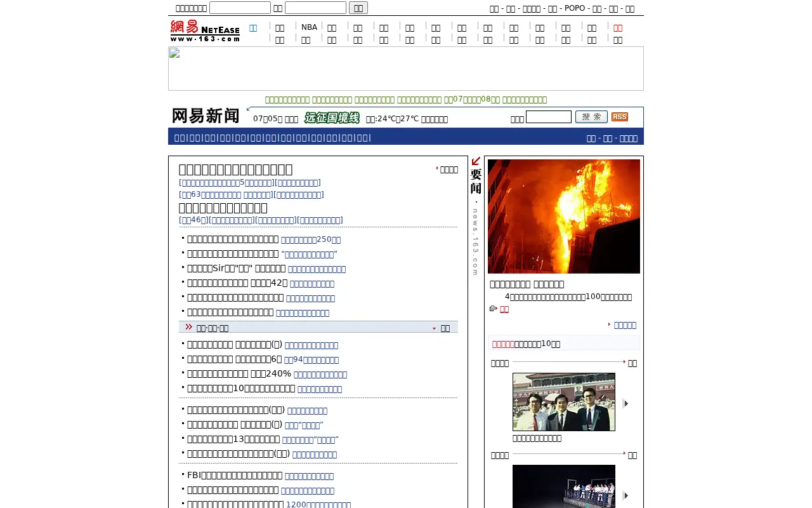Click the red arrow 要闻 vertical label icon
812x508 pixels.
476,175
